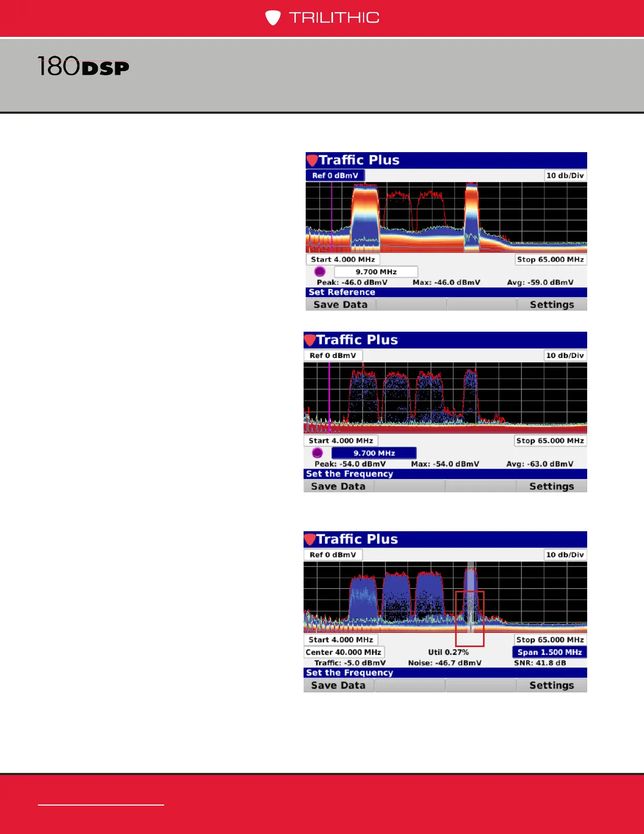
Task: Select Stop 65.000 MHz above Span 1.500 MHz
Action: 550,640
